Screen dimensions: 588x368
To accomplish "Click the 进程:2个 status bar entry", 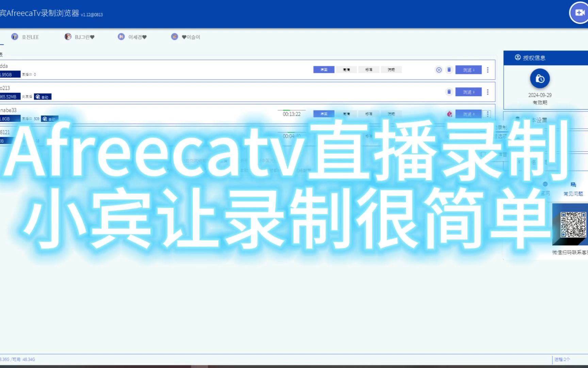I will pos(562,359).
